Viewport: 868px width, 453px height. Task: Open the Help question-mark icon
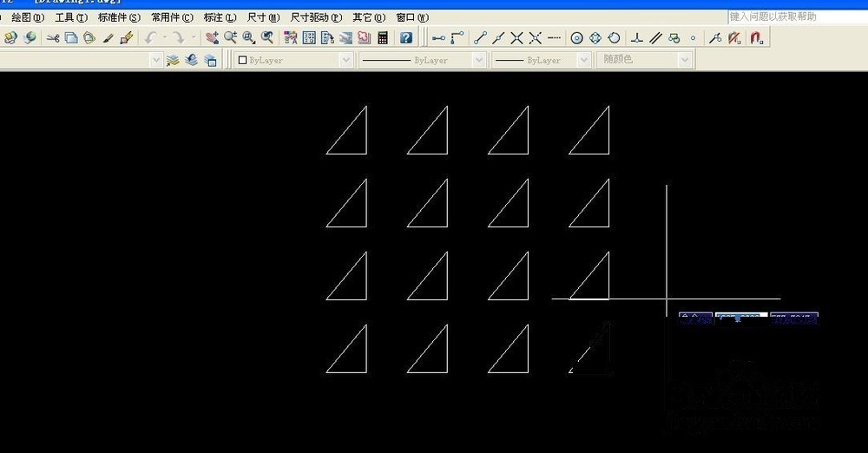pos(406,37)
